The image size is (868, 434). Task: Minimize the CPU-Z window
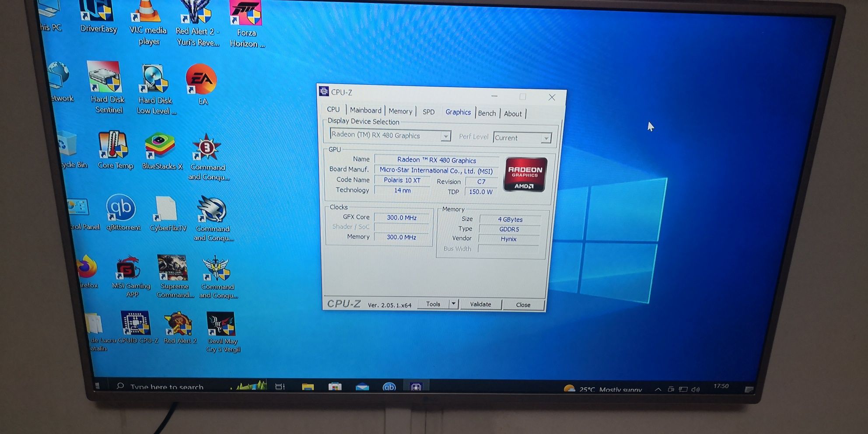(x=494, y=96)
